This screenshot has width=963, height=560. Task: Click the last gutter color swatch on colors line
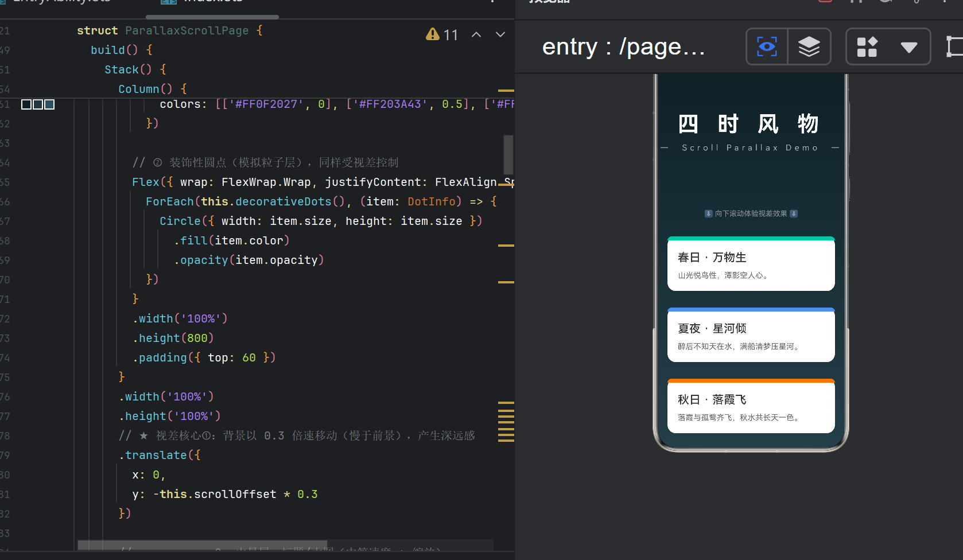click(49, 104)
